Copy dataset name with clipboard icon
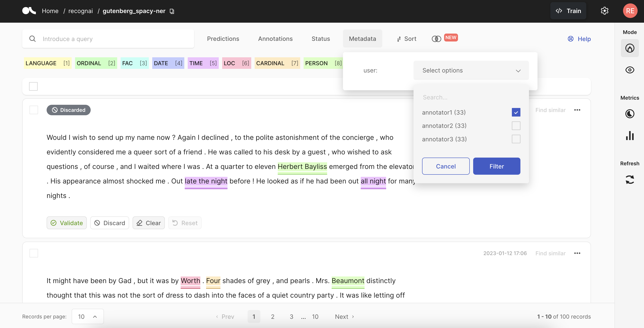Viewport: 644px width, 328px height. click(x=172, y=11)
